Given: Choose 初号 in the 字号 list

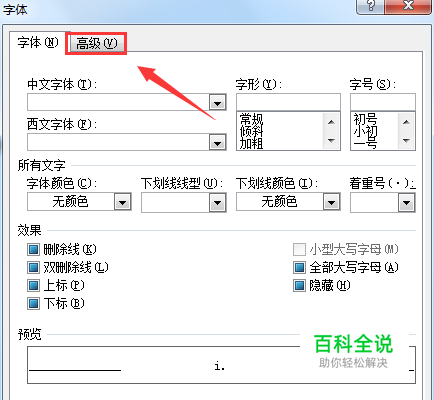Looking at the screenshot, I should coord(365,119).
